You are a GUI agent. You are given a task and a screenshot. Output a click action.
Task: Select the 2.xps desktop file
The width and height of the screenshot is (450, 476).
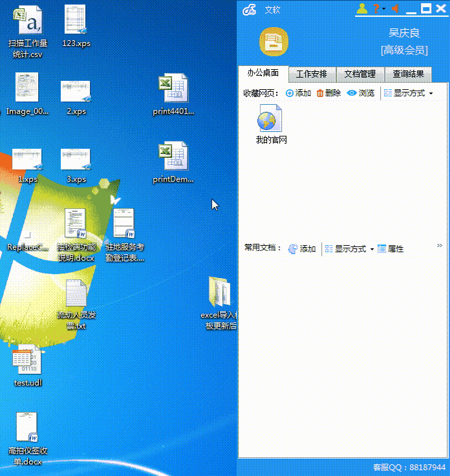76,98
